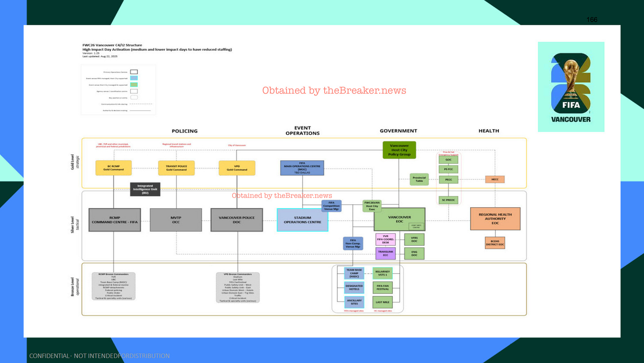Click the 'Prov & Fed Emergency Support' label
This screenshot has height=363, width=644.
click(x=448, y=153)
